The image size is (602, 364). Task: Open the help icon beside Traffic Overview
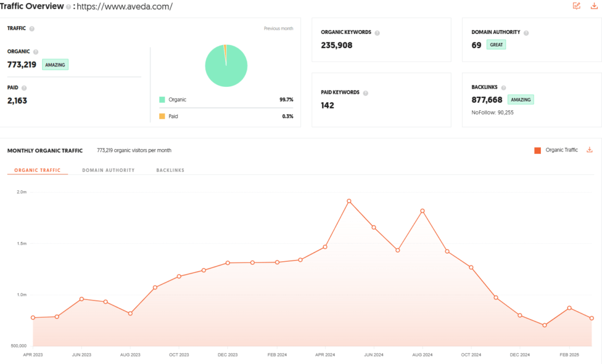[x=68, y=7]
